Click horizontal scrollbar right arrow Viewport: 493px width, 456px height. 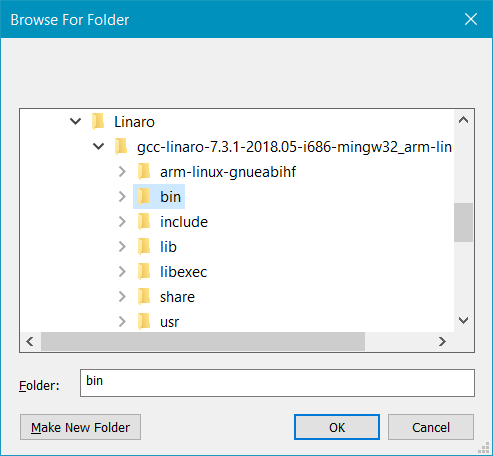(x=442, y=341)
